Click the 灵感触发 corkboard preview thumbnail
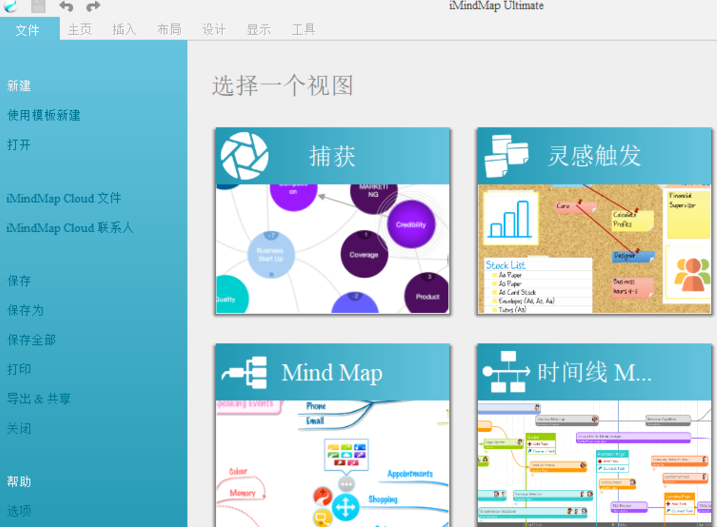717x527 pixels. pos(594,249)
